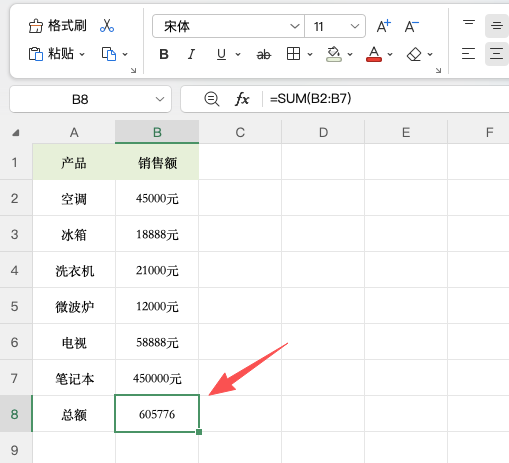Click the cell 450000元
This screenshot has height=463, width=509.
coord(157,378)
